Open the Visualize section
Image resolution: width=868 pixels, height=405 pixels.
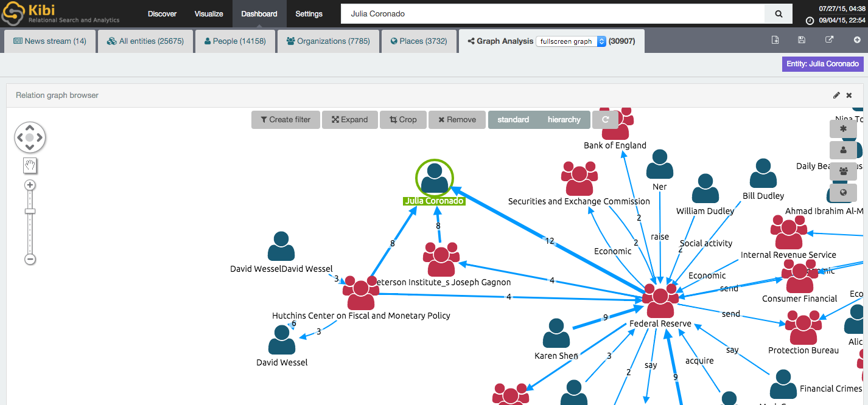coord(209,13)
